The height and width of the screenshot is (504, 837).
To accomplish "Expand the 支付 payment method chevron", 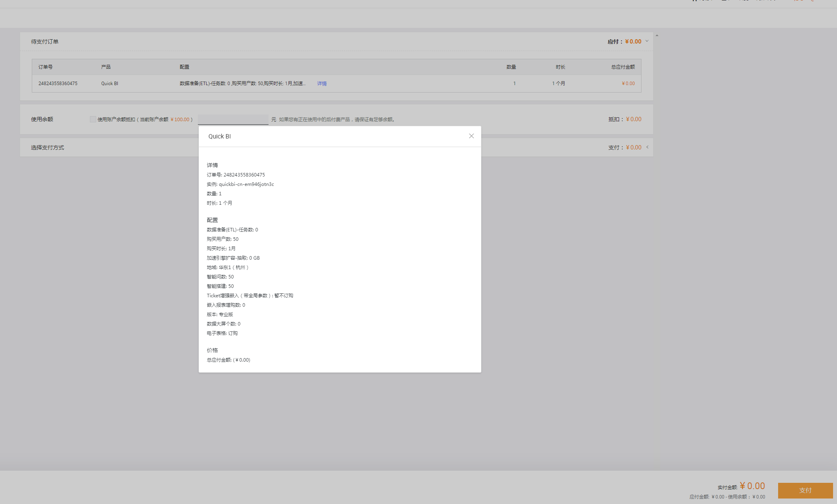I will click(x=647, y=147).
